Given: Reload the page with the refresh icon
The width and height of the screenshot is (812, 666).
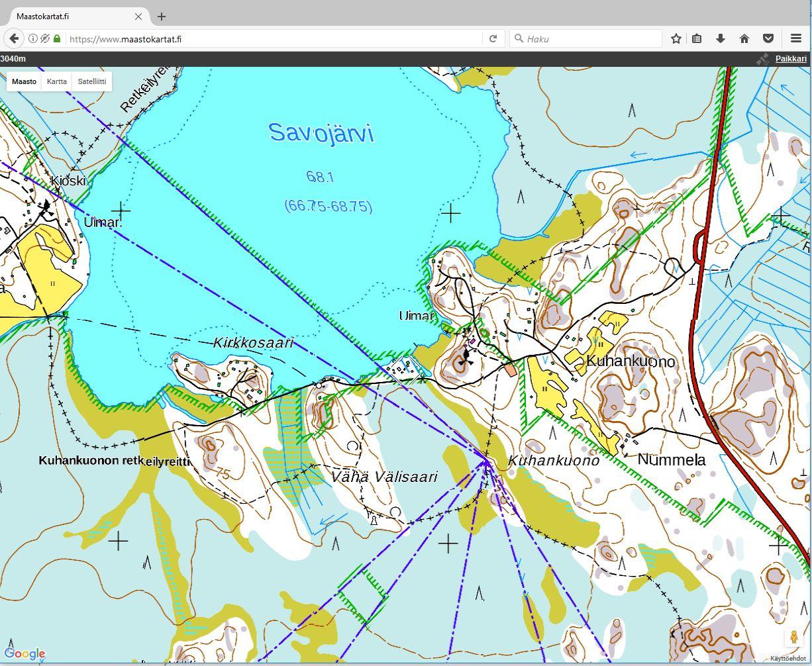Looking at the screenshot, I should point(493,39).
